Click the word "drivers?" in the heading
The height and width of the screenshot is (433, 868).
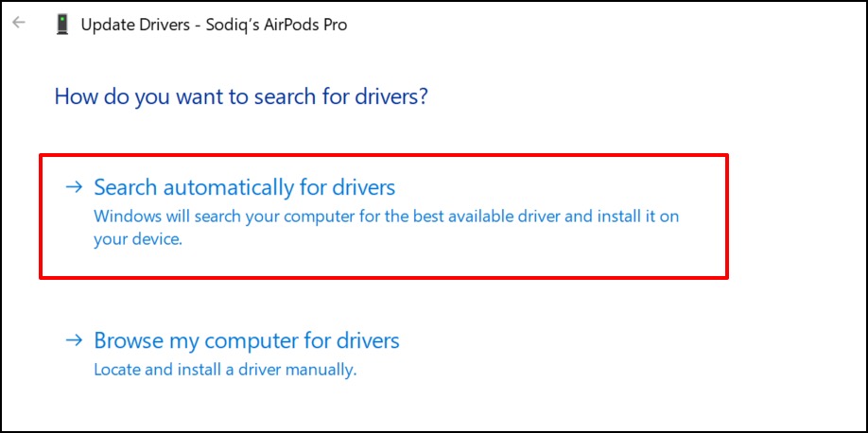[x=390, y=96]
